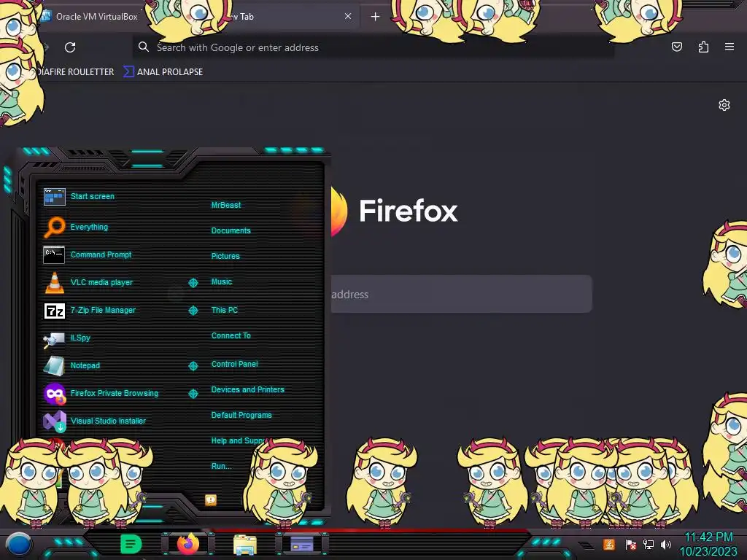747x560 pixels.
Task: Expand VLC media player jump list
Action: 193,283
